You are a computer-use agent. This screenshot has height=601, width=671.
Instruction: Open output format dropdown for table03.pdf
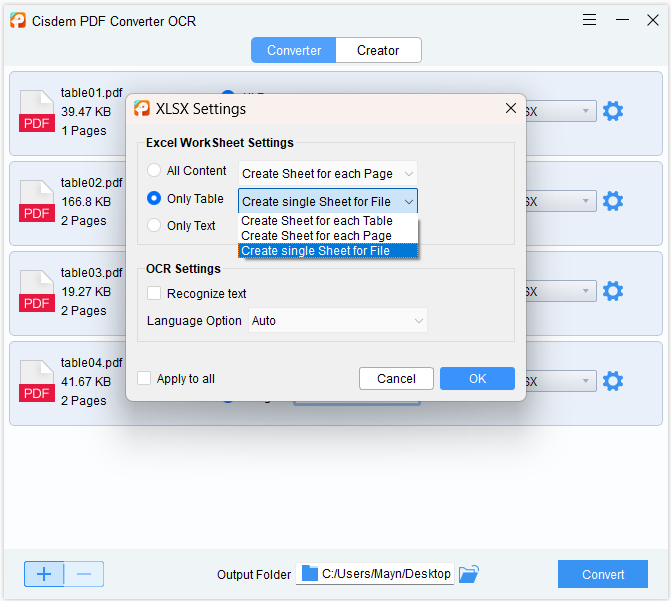click(x=561, y=291)
